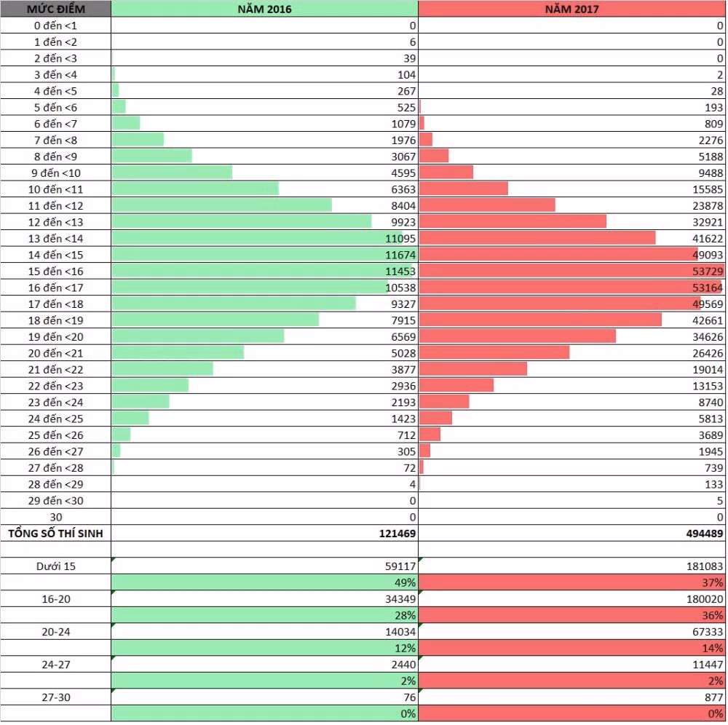Click the green 12% percentage cell

pos(265,648)
